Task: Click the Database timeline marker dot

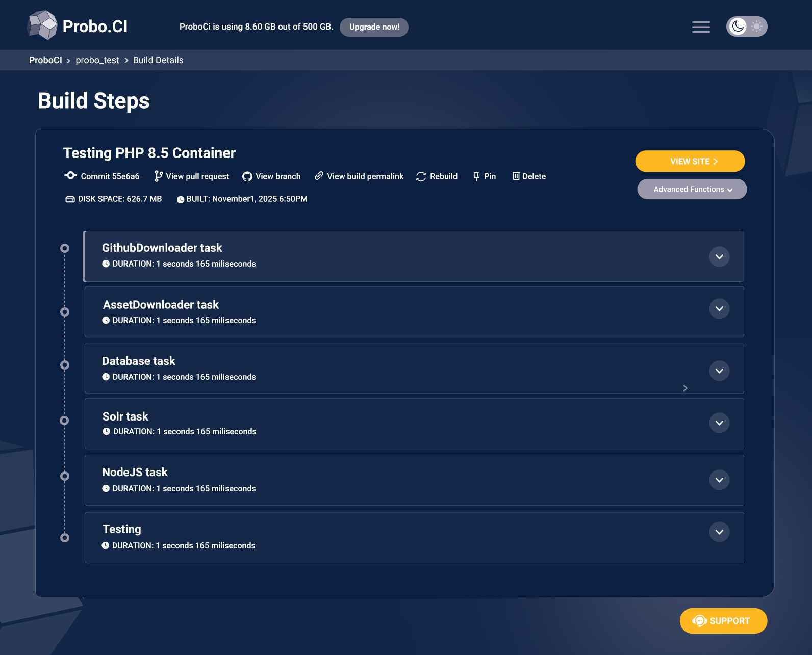Action: pyautogui.click(x=65, y=365)
